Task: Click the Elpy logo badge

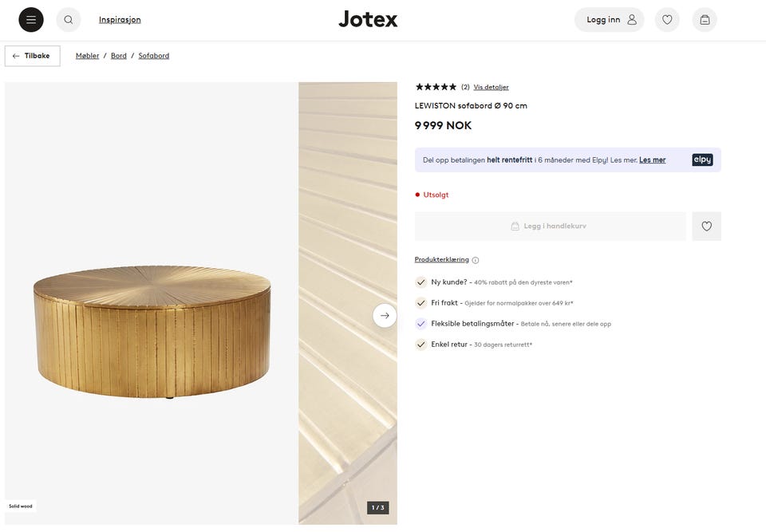Action: [x=702, y=160]
